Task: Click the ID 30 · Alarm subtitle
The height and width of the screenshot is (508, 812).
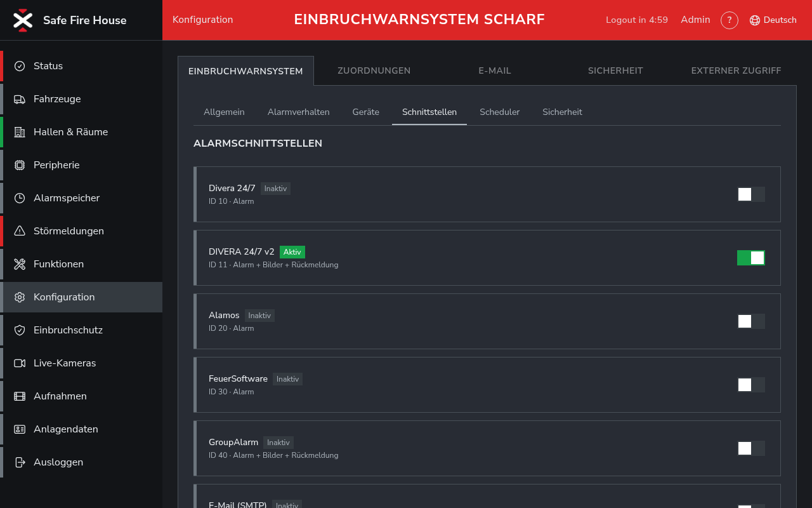Action: click(232, 392)
